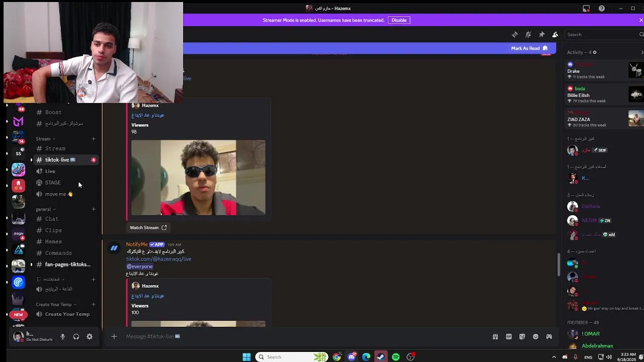Open Drake activity card
644x362 pixels.
[x=604, y=70]
